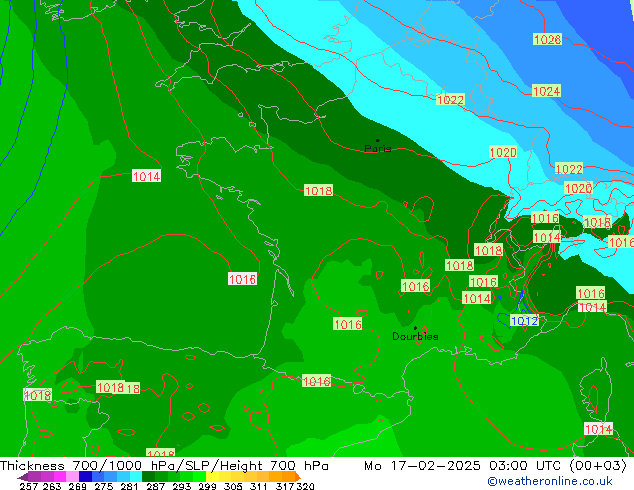This screenshot has width=634, height=490.
Task: Click the orange arrow end of the color scale
Action: [x=298, y=477]
